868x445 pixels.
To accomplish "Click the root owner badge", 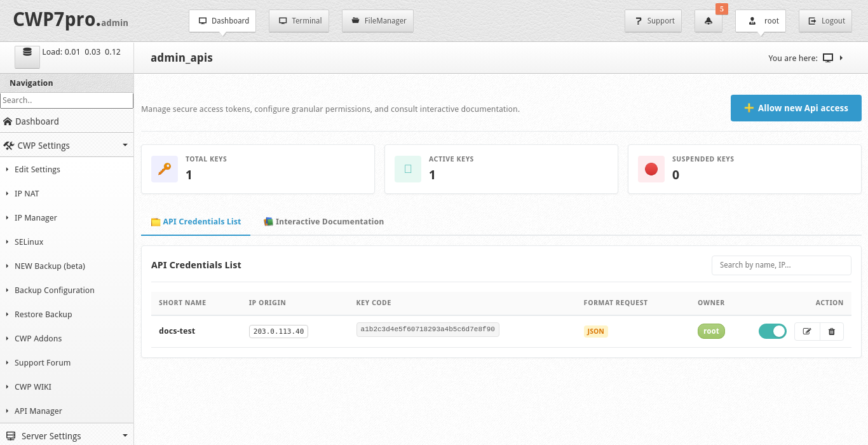I will point(711,331).
